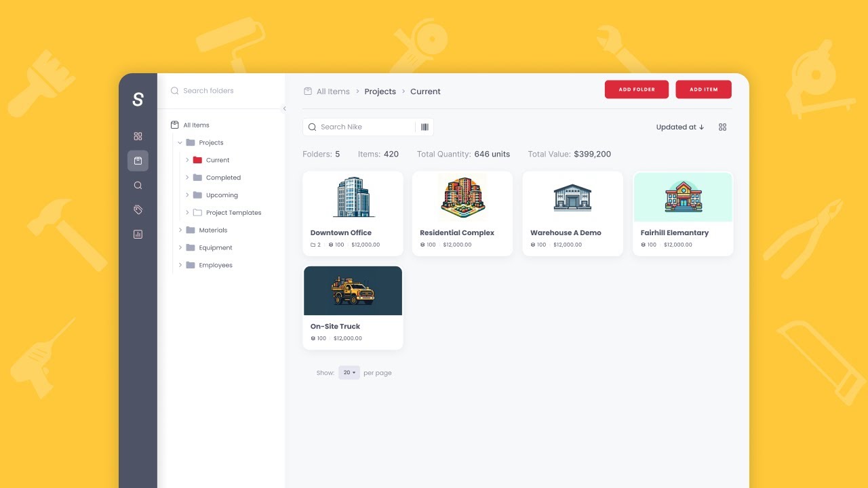
Task: Click the Total Quantity 646 units text
Action: click(x=463, y=155)
